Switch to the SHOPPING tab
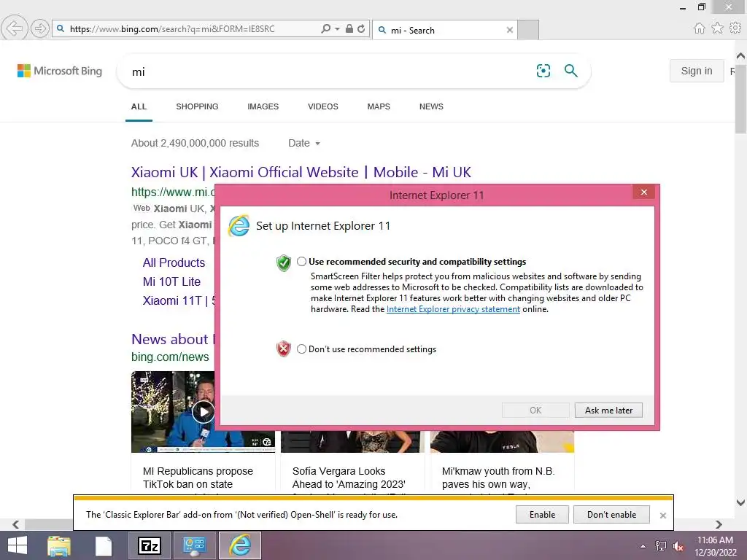Screen dimensions: 747x560 coord(197,106)
